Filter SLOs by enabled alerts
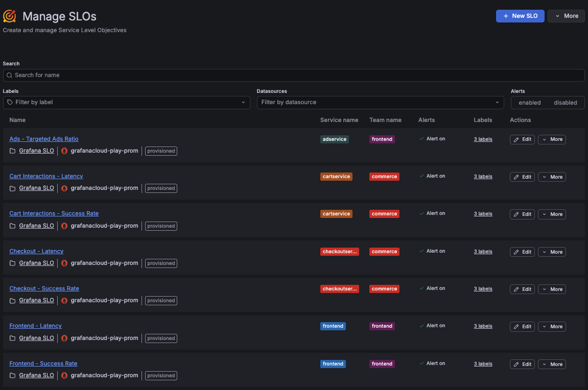588x390 pixels. pos(529,102)
